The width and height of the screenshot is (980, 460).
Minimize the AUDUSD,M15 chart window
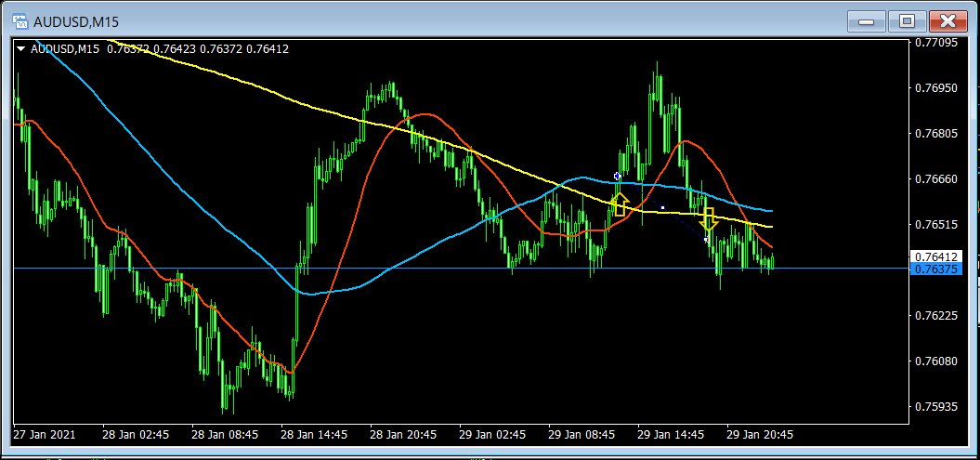867,22
